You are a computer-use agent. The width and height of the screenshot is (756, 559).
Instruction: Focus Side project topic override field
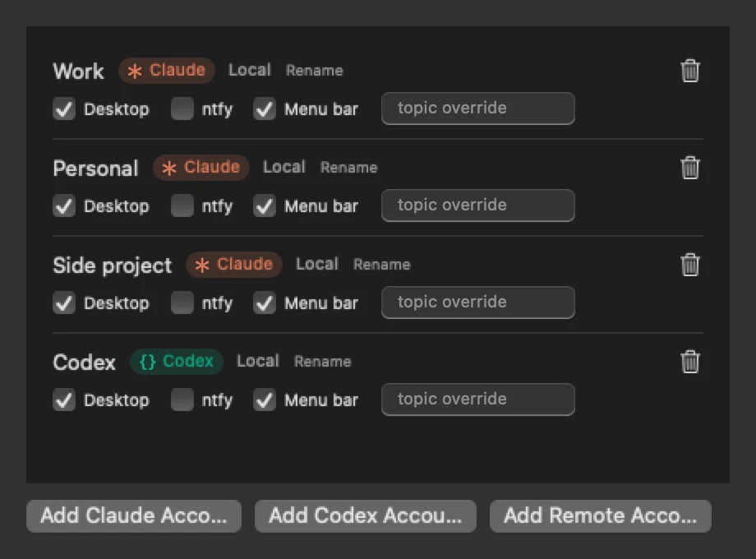coord(478,303)
